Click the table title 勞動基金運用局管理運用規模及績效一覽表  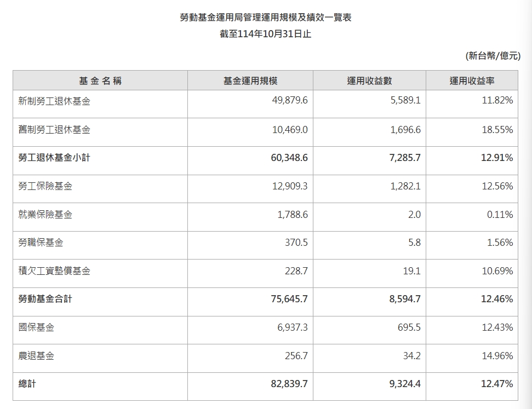coord(265,17)
